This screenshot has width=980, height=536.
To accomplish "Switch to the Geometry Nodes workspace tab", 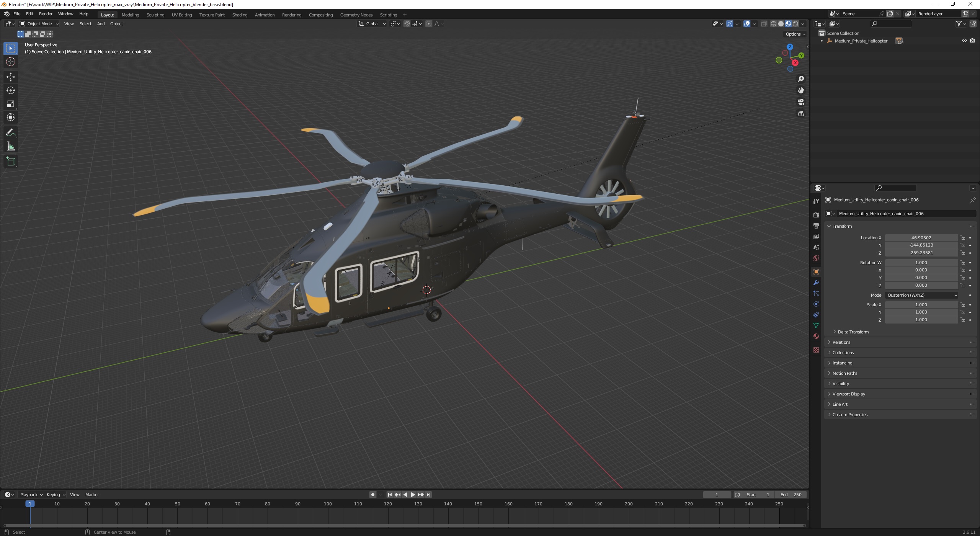I will (356, 15).
